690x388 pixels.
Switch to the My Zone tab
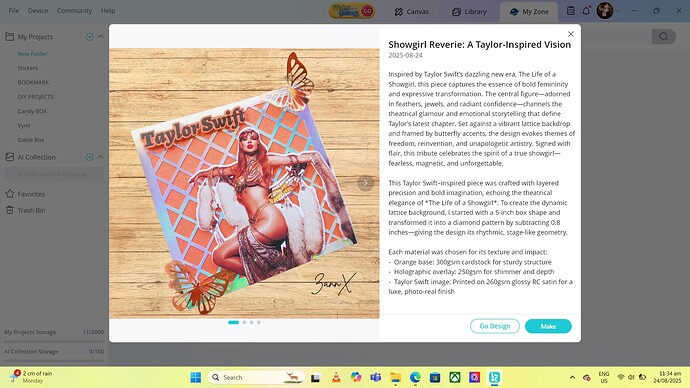[529, 12]
